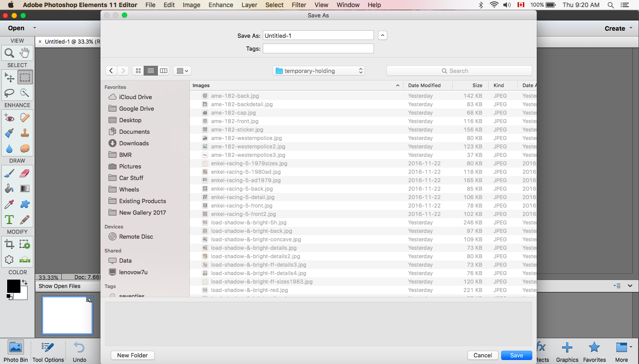This screenshot has width=639, height=364.
Task: Select the Type tool
Action: 9,220
